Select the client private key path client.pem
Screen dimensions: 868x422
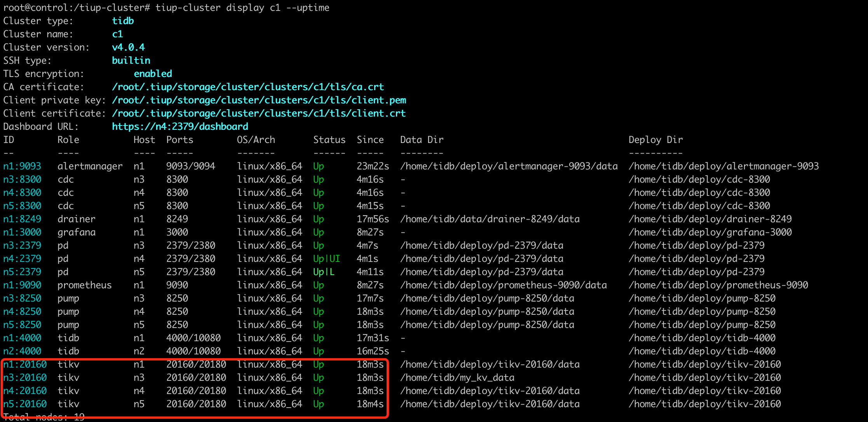pos(259,100)
